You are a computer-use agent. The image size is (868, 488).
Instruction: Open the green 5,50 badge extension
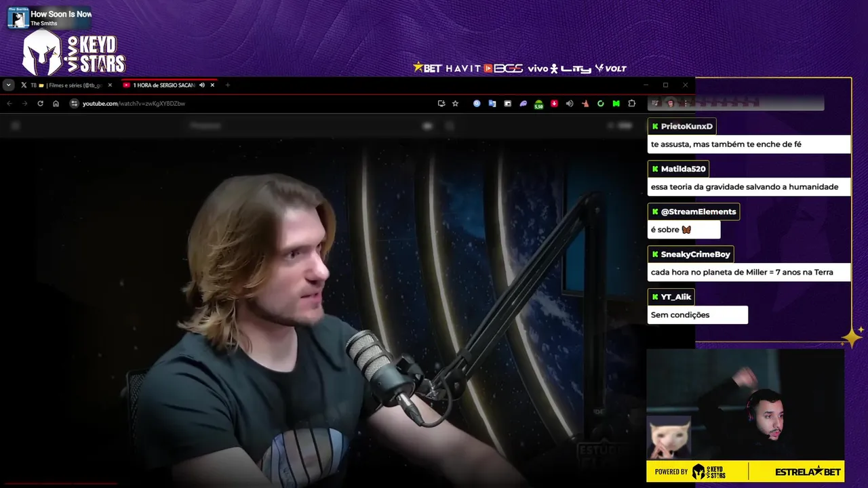coord(538,104)
